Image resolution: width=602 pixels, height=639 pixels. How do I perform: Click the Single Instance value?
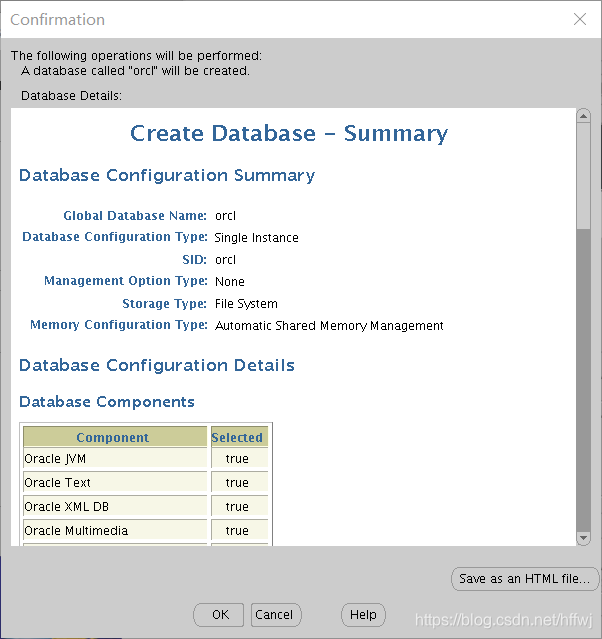pyautogui.click(x=256, y=238)
